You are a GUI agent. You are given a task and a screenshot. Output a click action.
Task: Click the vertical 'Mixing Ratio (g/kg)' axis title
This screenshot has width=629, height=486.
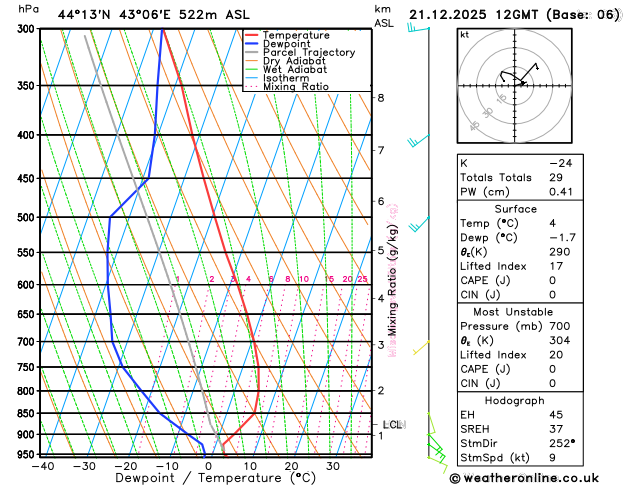(x=392, y=280)
